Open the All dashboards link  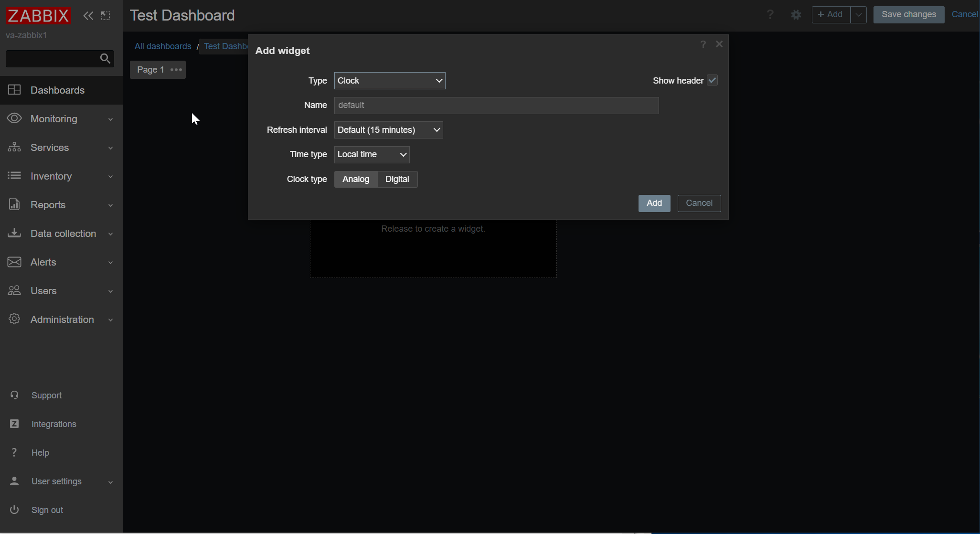click(163, 46)
